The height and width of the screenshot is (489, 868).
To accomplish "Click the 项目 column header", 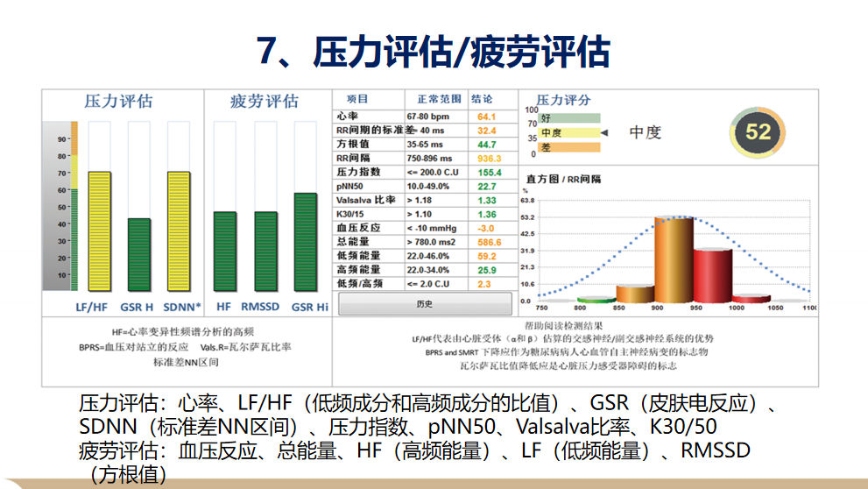I will click(357, 99).
